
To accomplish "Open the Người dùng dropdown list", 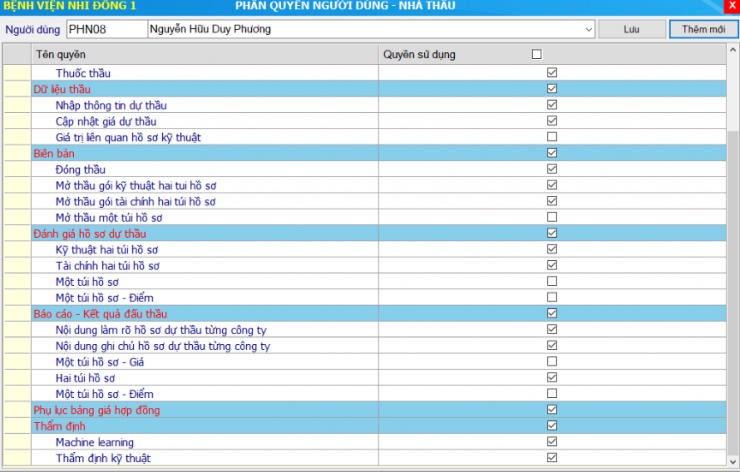I will click(x=588, y=29).
